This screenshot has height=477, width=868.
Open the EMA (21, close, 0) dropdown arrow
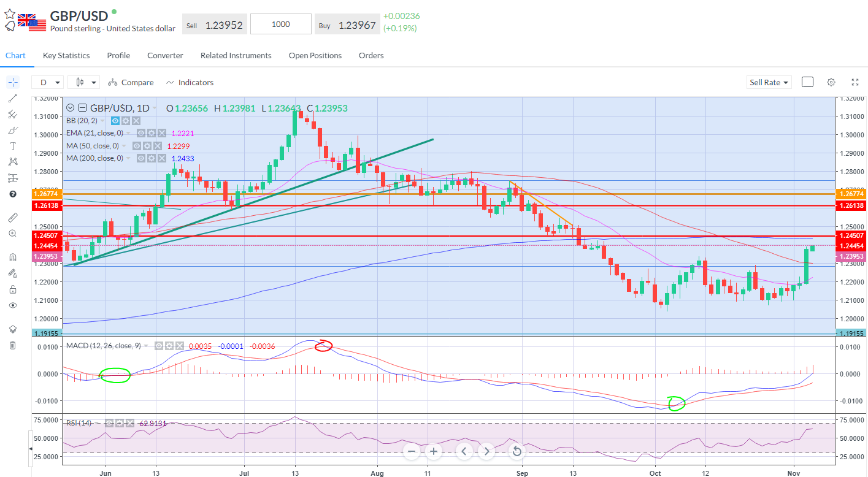[x=128, y=133]
